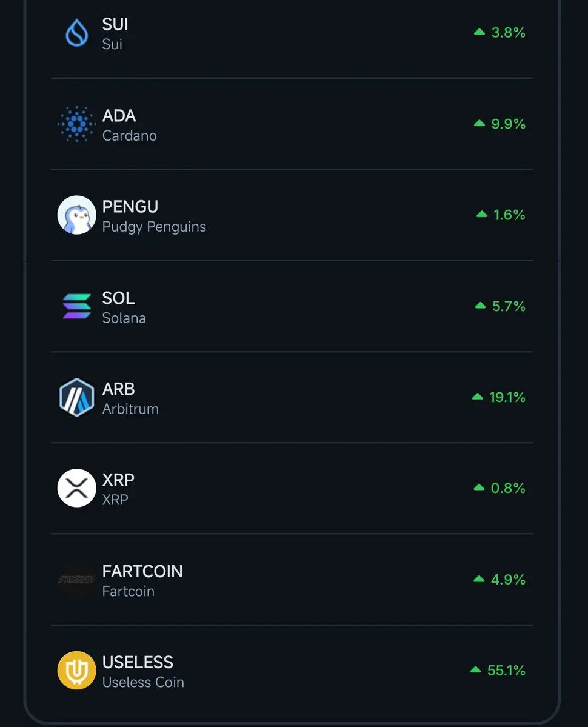Tap the Solana striped logo icon
Screen dimensions: 588x727
[x=77, y=306]
